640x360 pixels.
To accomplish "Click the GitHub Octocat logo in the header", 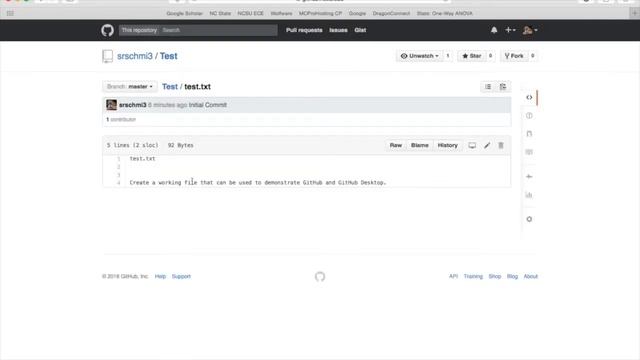I will (x=107, y=30).
